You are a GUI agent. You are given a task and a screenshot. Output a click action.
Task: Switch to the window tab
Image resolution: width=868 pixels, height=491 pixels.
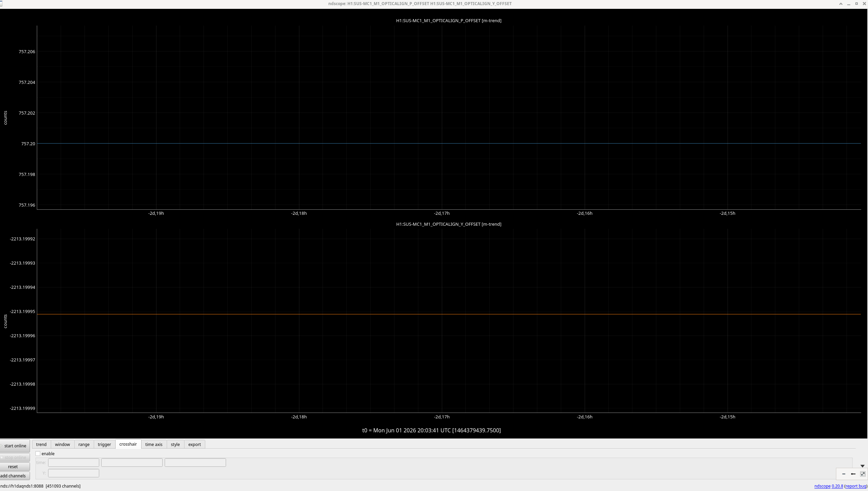point(62,444)
